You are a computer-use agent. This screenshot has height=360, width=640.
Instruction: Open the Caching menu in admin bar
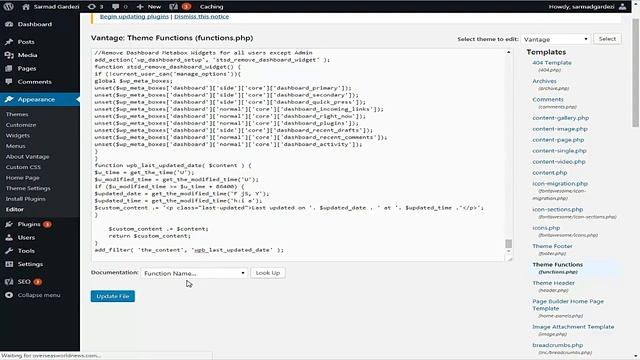coord(211,7)
